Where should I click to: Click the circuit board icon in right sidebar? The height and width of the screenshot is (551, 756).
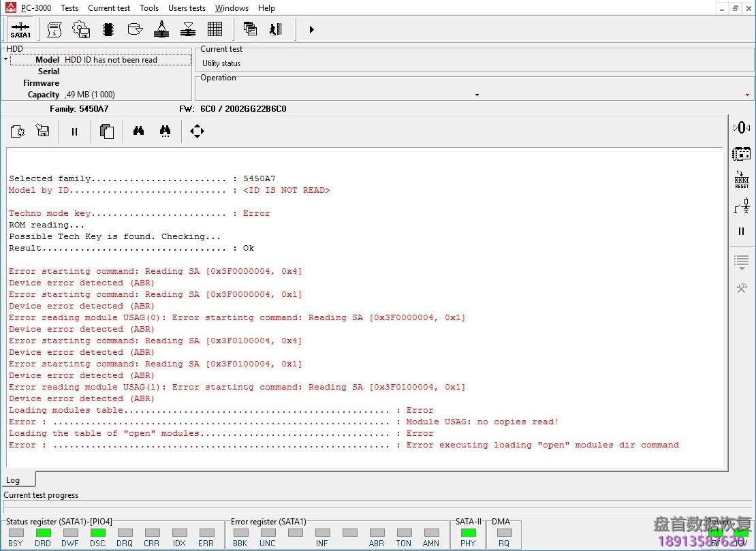point(742,154)
